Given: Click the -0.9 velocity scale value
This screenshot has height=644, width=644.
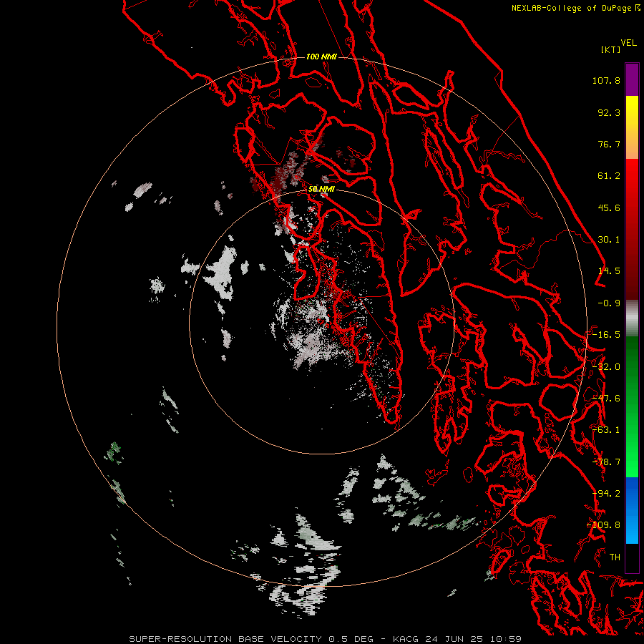Looking at the screenshot, I should coord(609,303).
